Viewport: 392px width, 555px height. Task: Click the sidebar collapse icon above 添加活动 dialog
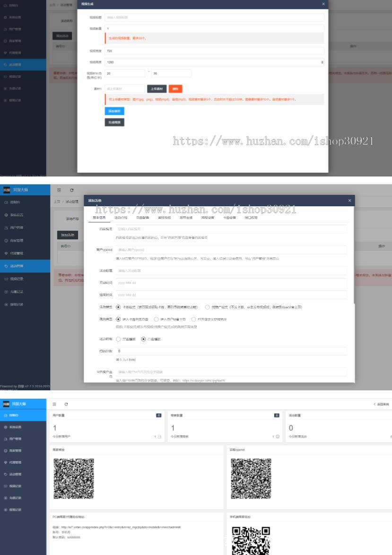pyautogui.click(x=59, y=190)
